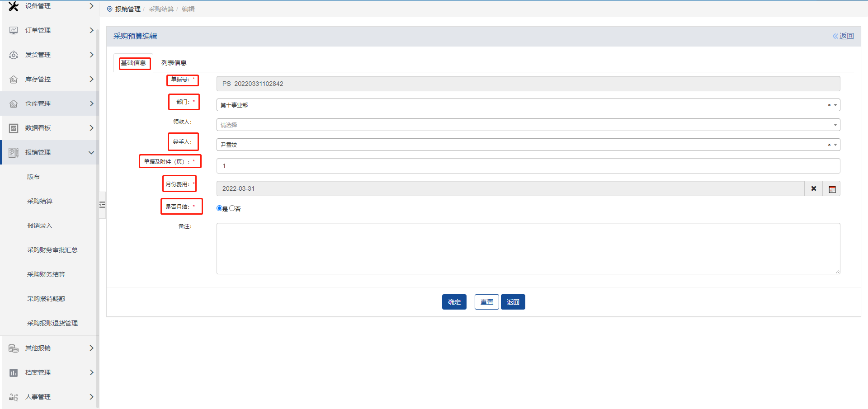Click the 设备管理 wrench icon

click(14, 6)
